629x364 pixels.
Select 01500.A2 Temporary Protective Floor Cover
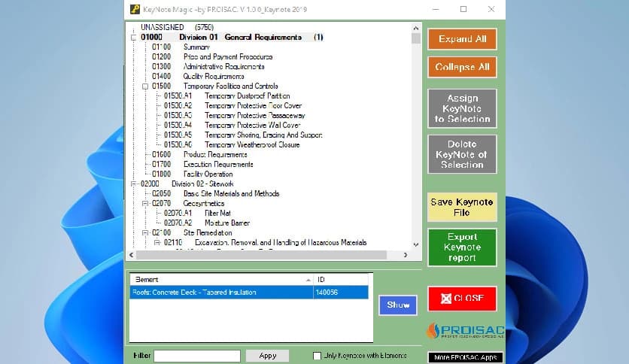coord(232,106)
